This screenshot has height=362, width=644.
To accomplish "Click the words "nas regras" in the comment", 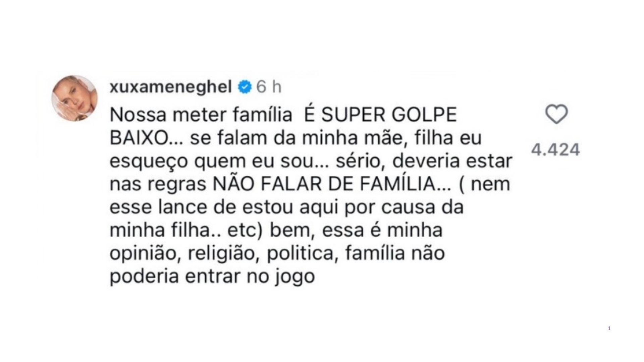I will point(158,184).
